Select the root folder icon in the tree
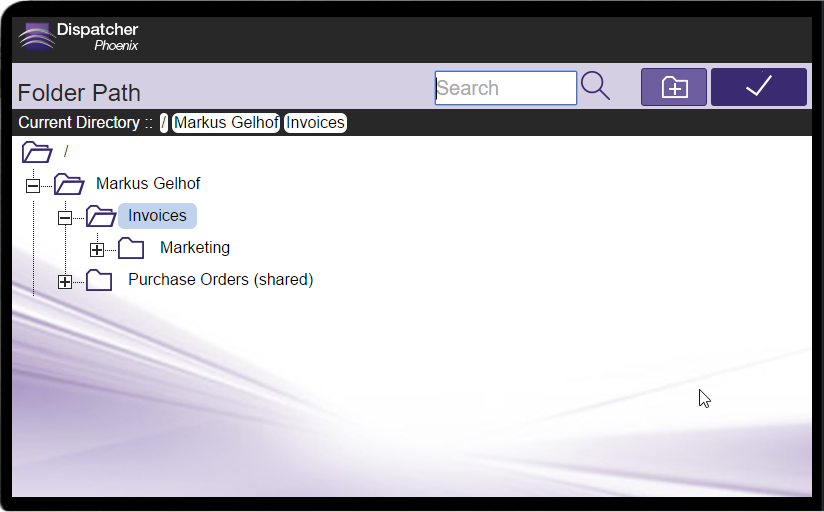 click(x=37, y=152)
